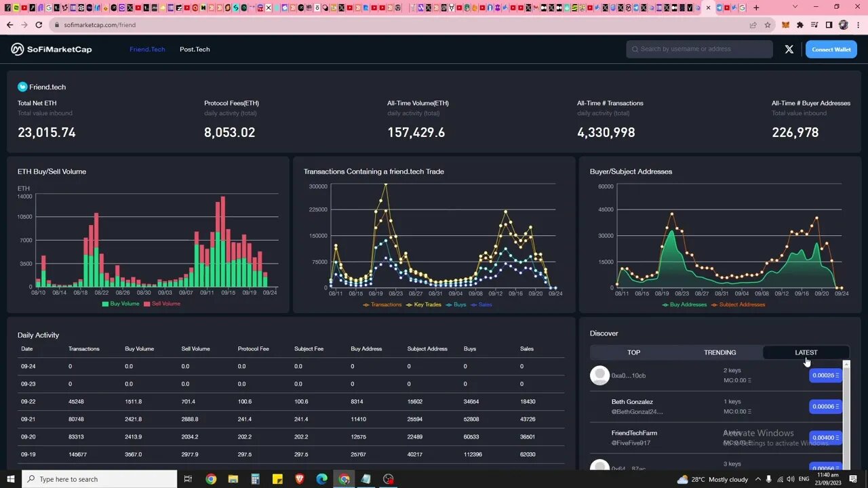This screenshot has height=488, width=868.
Task: Select the TRENDING tab in Discover
Action: [x=720, y=352]
